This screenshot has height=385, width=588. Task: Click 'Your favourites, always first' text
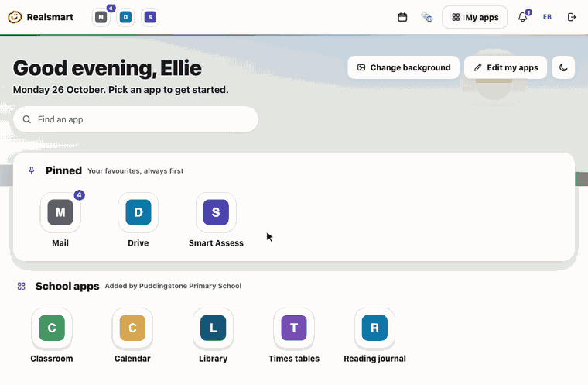[x=135, y=171]
